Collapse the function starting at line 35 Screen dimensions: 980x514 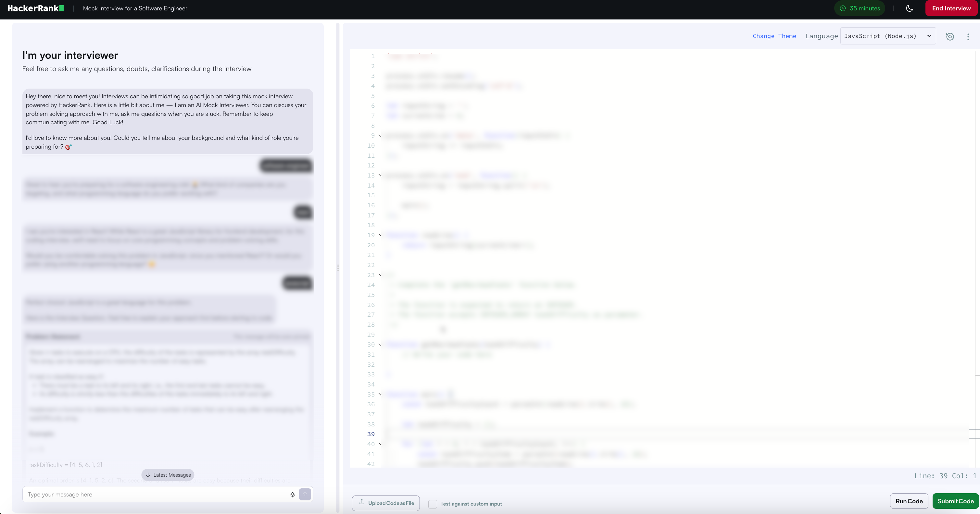[x=380, y=394]
